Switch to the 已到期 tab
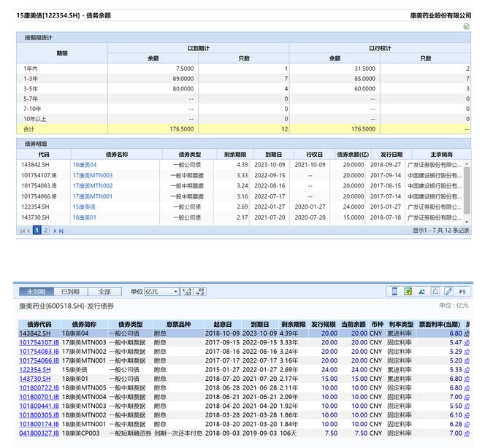Screen dimensions: 485x448 tap(71, 291)
